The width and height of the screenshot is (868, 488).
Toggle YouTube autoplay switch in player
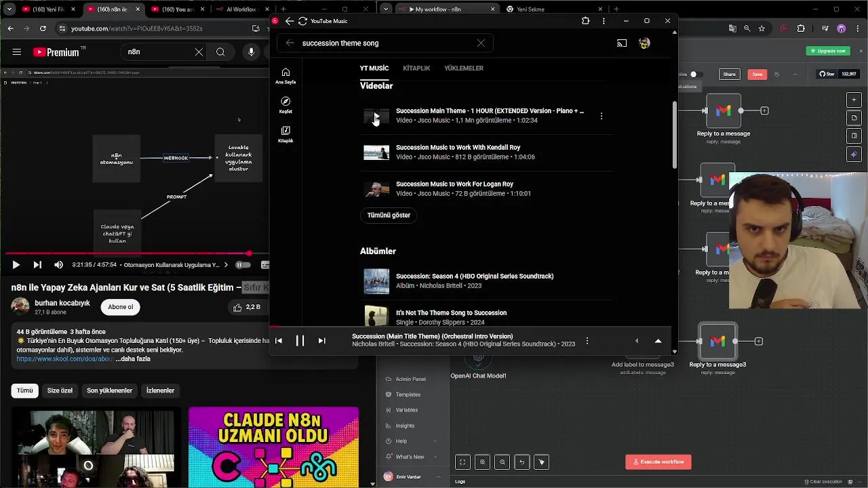coord(242,265)
